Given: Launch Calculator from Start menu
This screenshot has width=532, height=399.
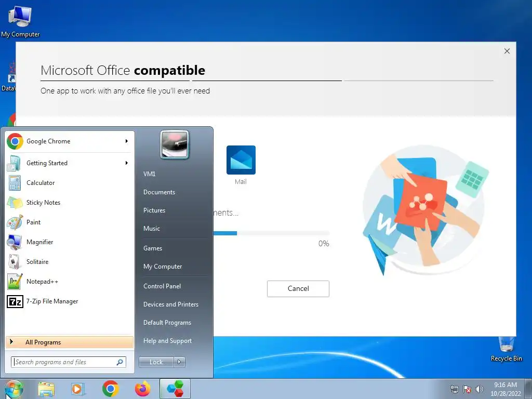Looking at the screenshot, I should click(69, 183).
